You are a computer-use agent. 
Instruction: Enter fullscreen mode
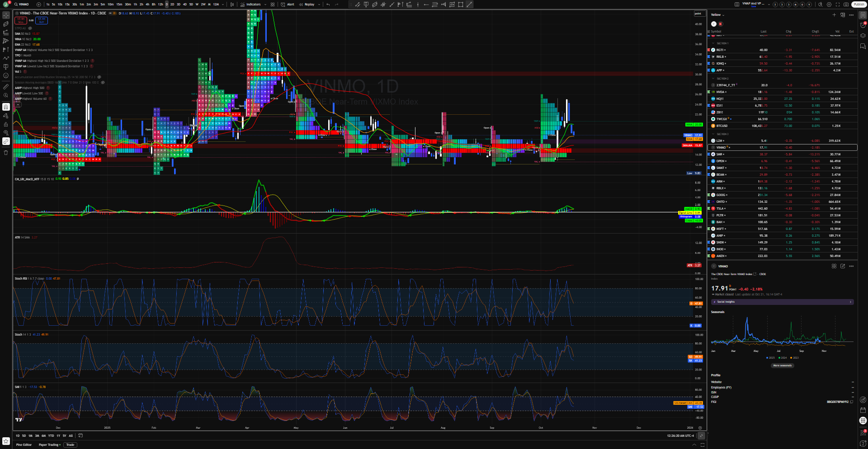pos(838,5)
